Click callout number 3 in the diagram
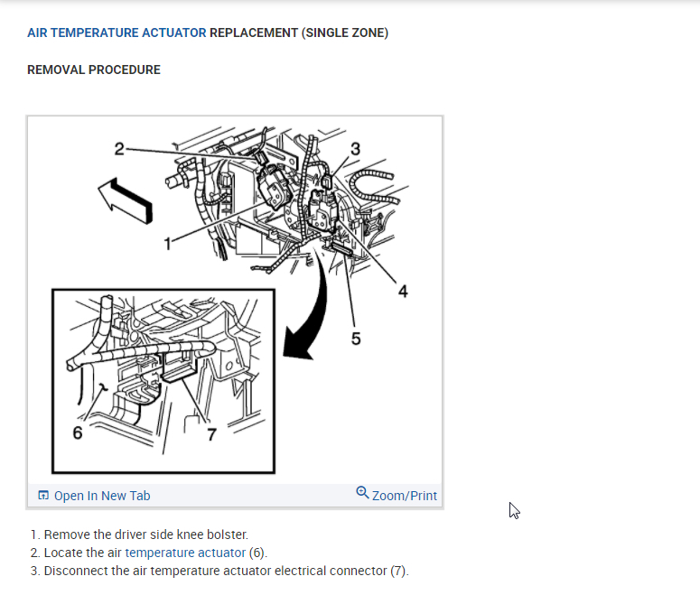This screenshot has width=700, height=595. tap(355, 149)
